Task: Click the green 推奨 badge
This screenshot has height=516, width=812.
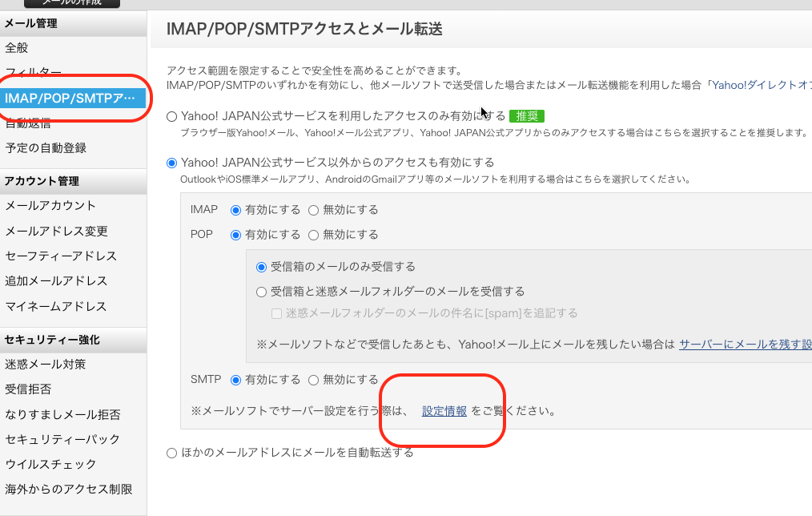Action: pos(527,116)
